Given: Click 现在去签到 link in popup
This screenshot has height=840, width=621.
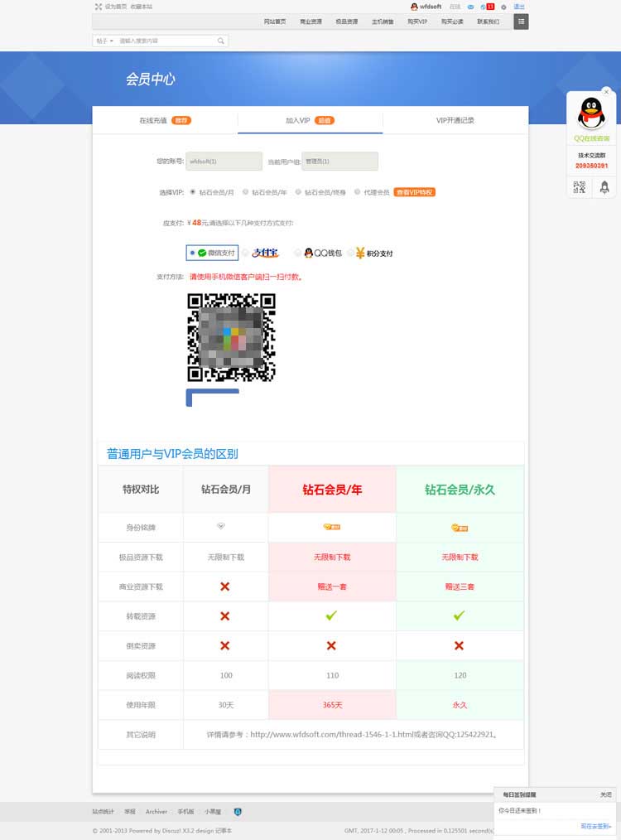Looking at the screenshot, I should tap(596, 826).
